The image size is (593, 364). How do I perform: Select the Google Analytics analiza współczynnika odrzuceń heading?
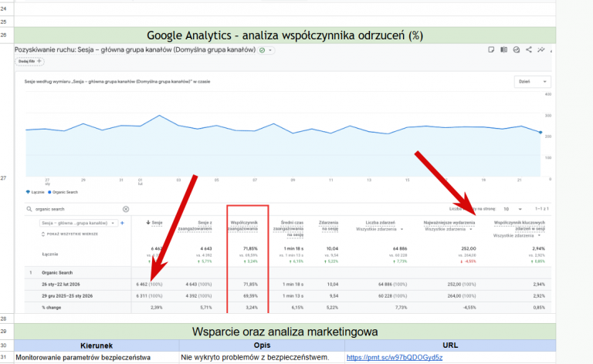pos(285,35)
